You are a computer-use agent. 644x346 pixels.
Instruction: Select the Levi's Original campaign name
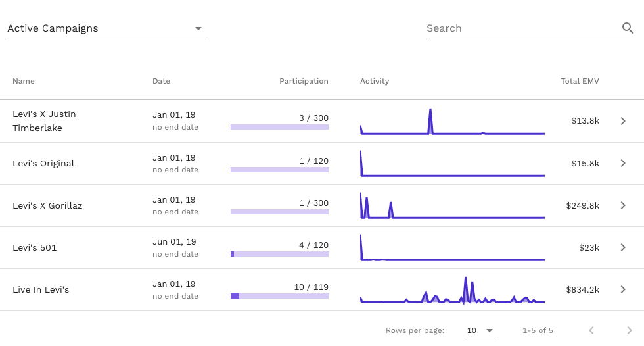point(43,163)
